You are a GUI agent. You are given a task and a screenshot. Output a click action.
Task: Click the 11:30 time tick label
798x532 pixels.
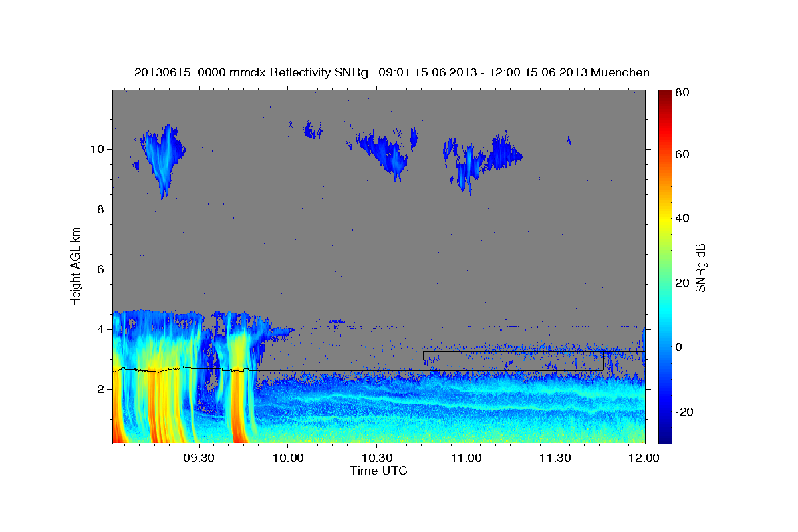(555, 458)
